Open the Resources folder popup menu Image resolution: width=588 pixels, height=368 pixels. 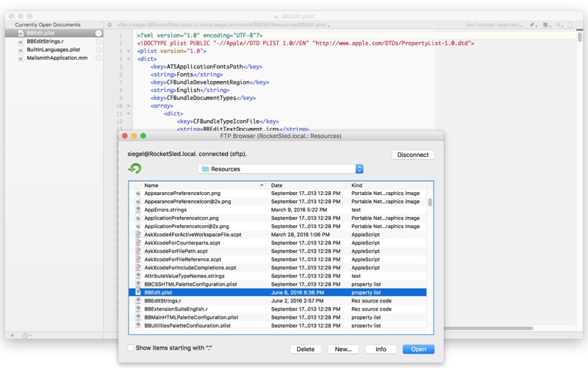[x=281, y=169]
